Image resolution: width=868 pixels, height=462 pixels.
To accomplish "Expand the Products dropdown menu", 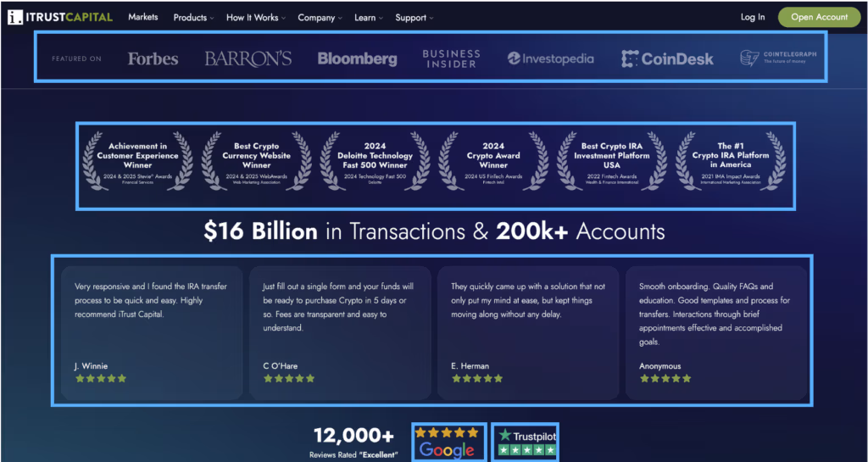I will coord(193,18).
